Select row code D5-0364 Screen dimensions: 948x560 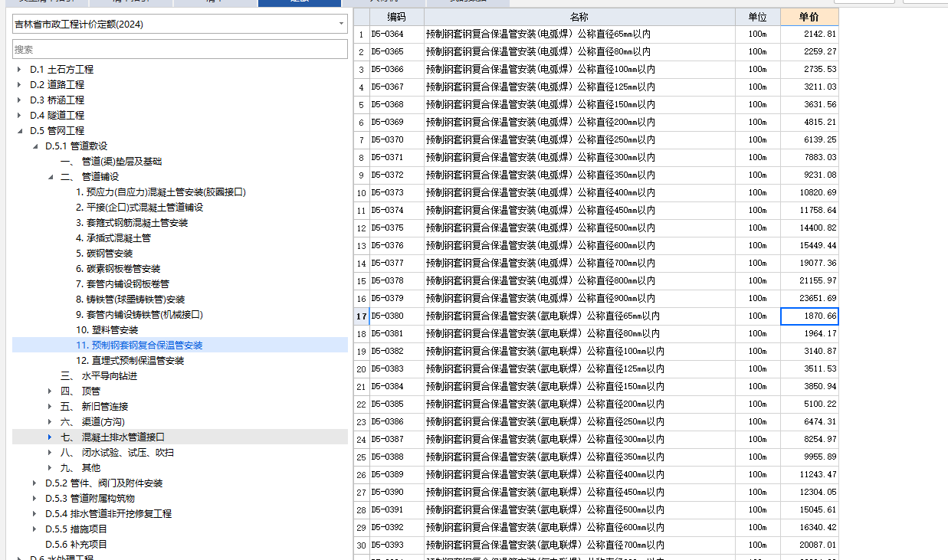[x=396, y=34]
